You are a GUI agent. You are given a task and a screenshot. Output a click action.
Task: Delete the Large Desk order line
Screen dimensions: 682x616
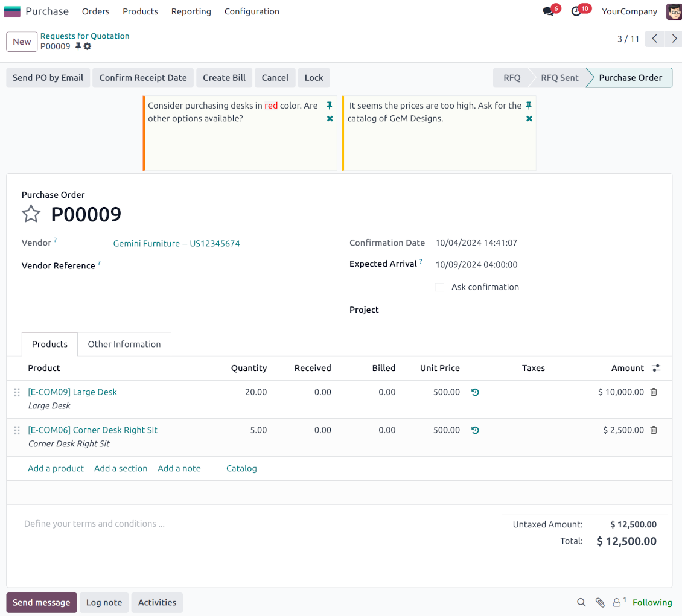[x=654, y=392]
